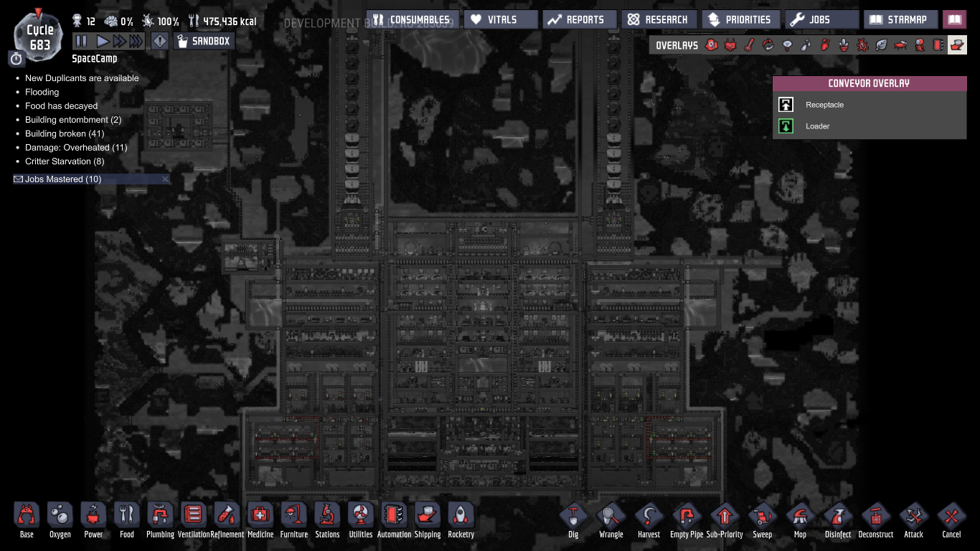Click the Sandbox button
980x551 pixels.
point(204,41)
